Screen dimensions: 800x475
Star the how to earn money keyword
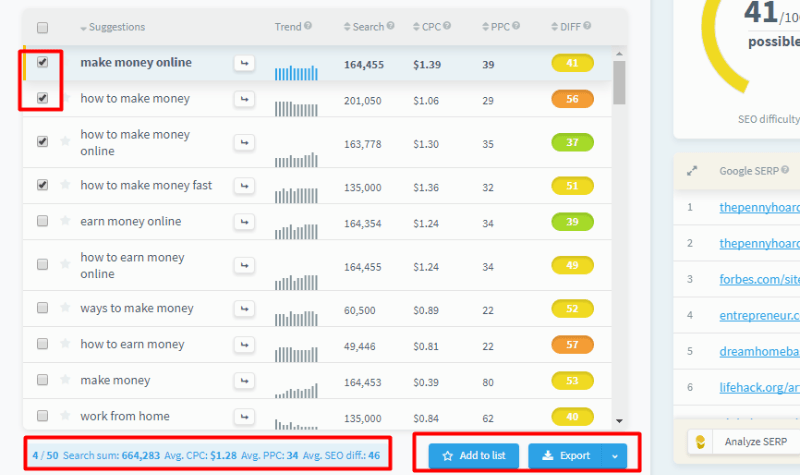pos(65,343)
